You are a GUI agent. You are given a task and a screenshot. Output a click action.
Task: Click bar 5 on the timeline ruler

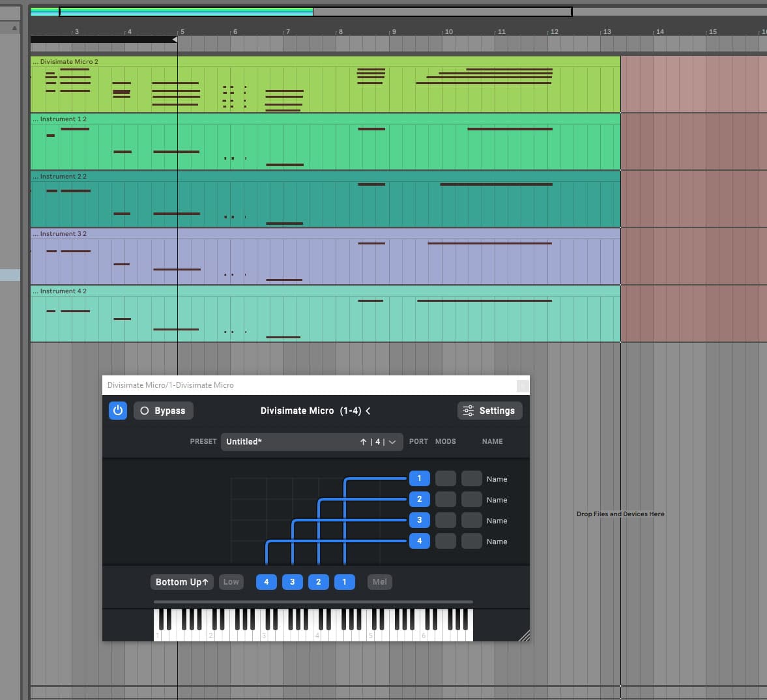coord(182,32)
